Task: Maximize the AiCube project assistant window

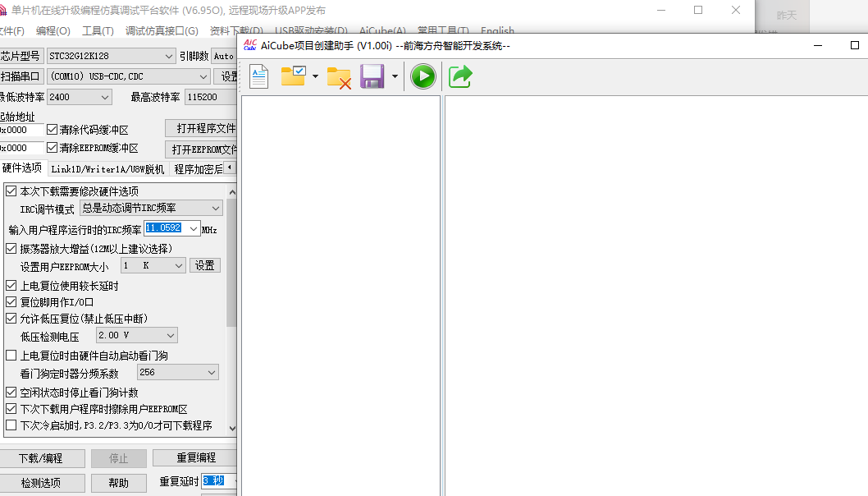Action: 855,45
